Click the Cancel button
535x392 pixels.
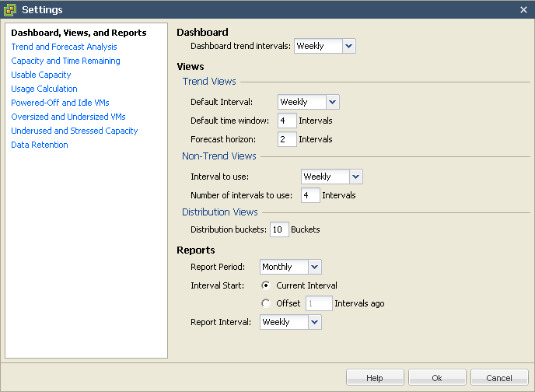tap(498, 378)
